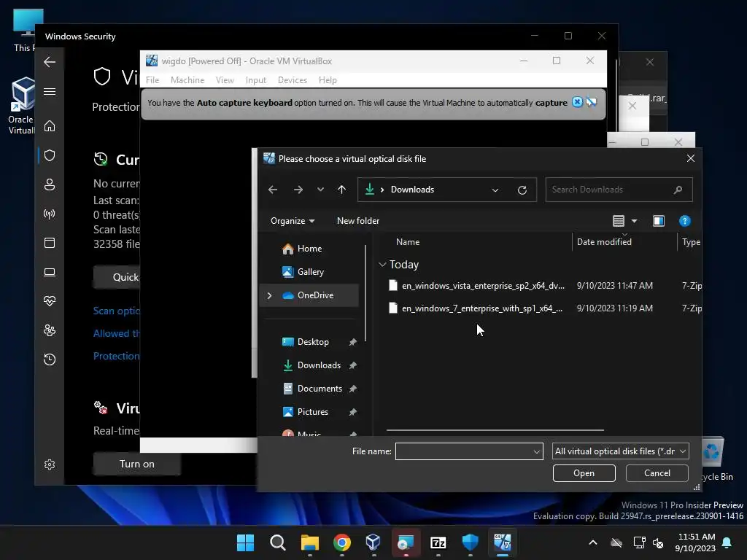The width and height of the screenshot is (747, 560).
Task: Select OneDrive in navigation pane
Action: (x=308, y=295)
